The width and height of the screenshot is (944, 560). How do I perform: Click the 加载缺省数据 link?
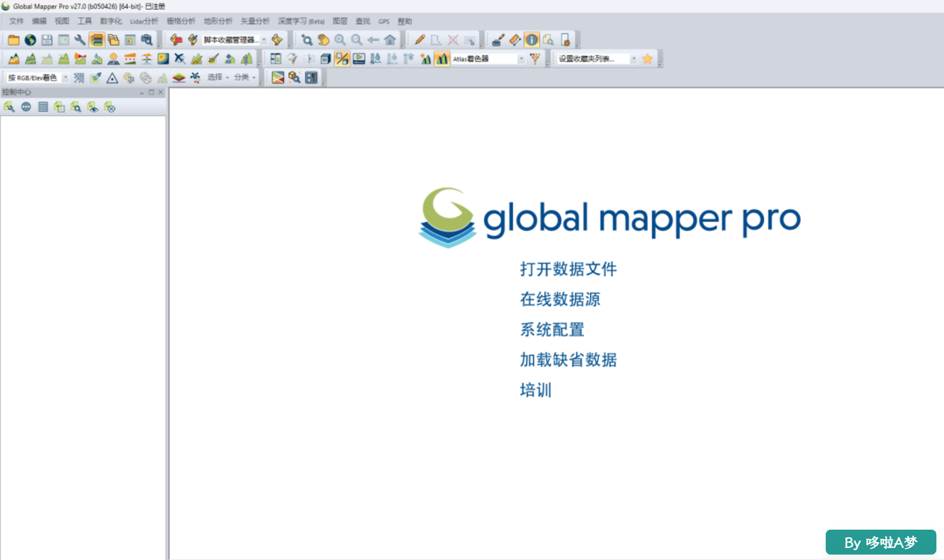[x=569, y=360]
